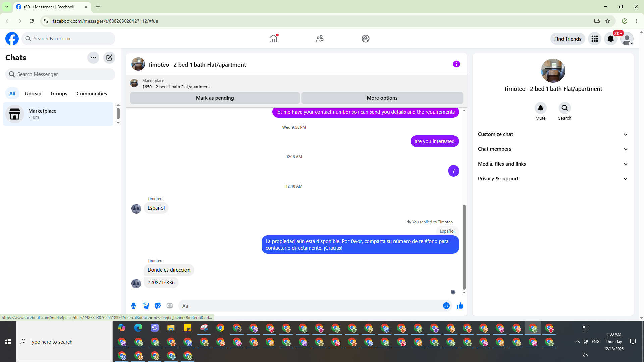Expand the Customize chat section
644x362 pixels.
(553, 134)
